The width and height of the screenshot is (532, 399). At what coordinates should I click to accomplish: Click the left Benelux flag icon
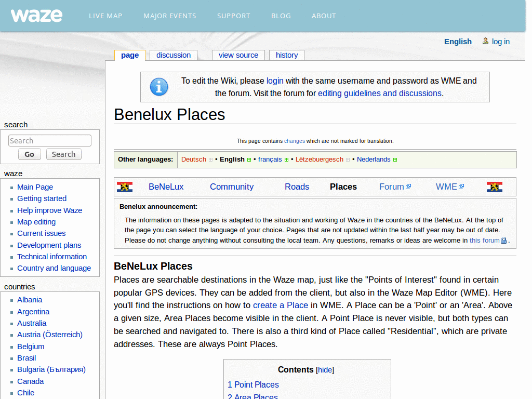click(125, 186)
